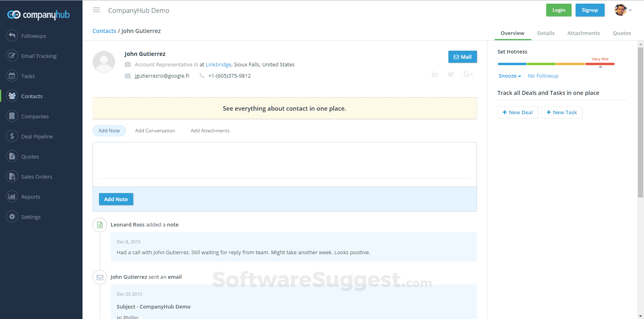644x319 pixels.
Task: Click John Gutierrez's LinkedIn icon
Action: tap(435, 74)
